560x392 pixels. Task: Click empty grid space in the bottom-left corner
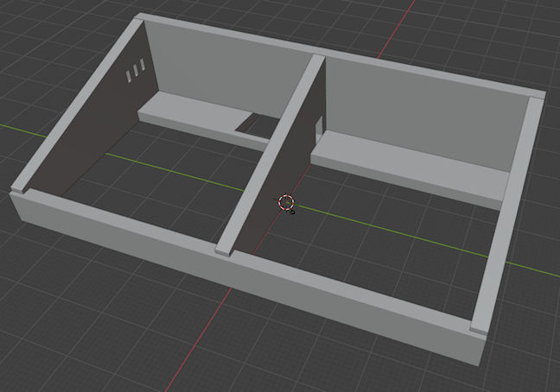tap(52, 345)
